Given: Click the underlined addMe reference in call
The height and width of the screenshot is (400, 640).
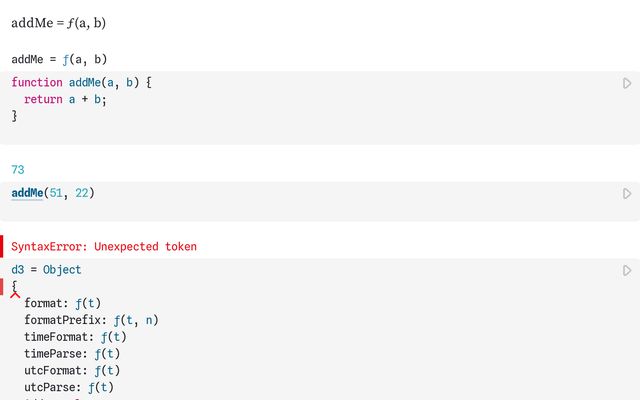Looking at the screenshot, I should 27,192.
